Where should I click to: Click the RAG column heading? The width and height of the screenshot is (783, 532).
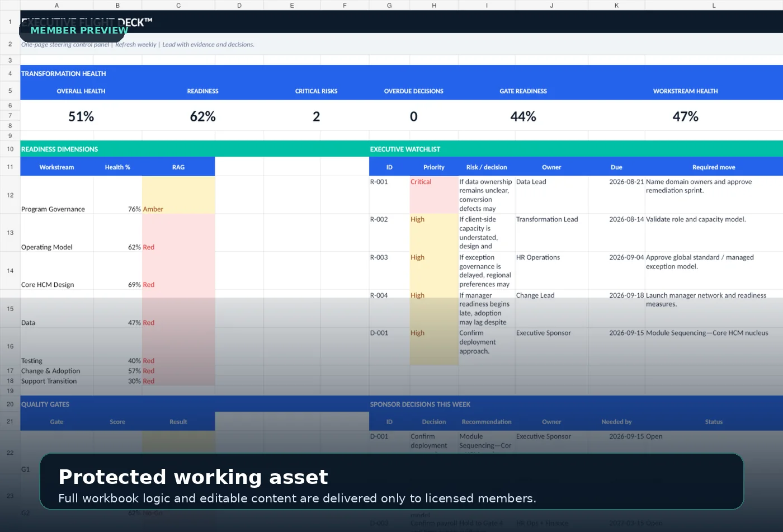[178, 167]
